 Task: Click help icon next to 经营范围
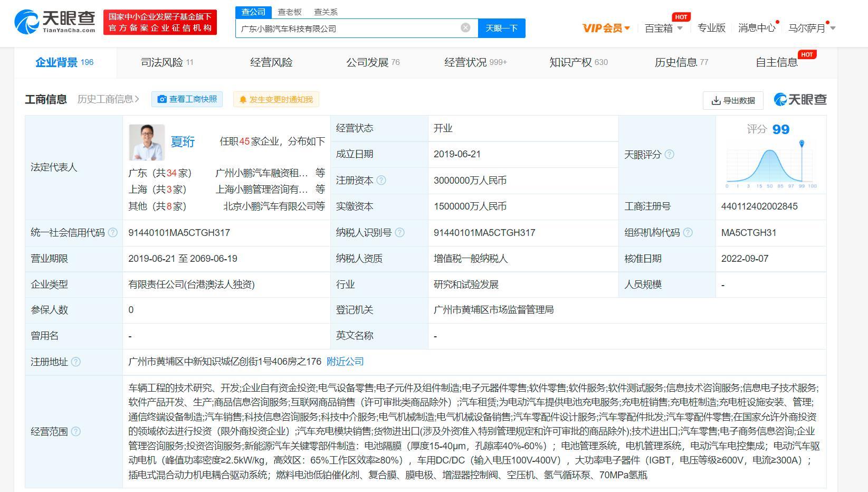75,432
